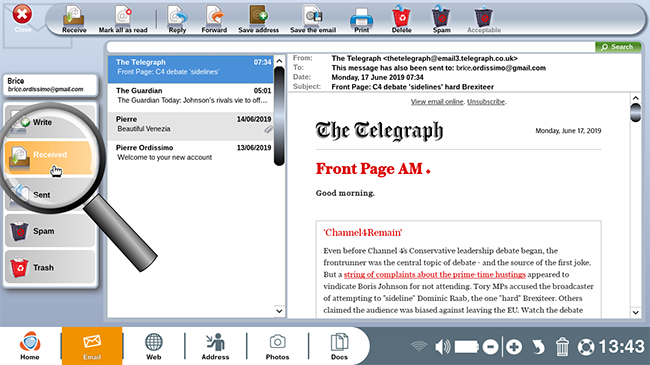This screenshot has width=650, height=365.
Task: Focus the search input field
Action: pyautogui.click(x=351, y=47)
